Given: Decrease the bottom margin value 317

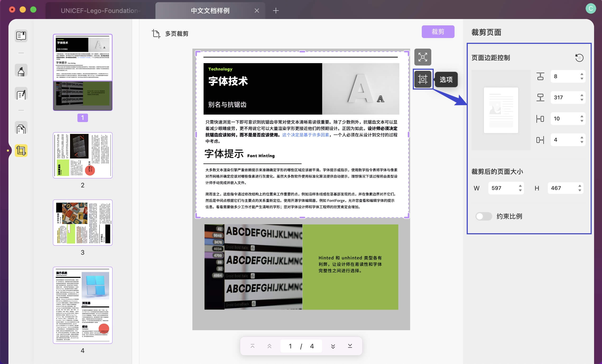Looking at the screenshot, I should tap(582, 100).
